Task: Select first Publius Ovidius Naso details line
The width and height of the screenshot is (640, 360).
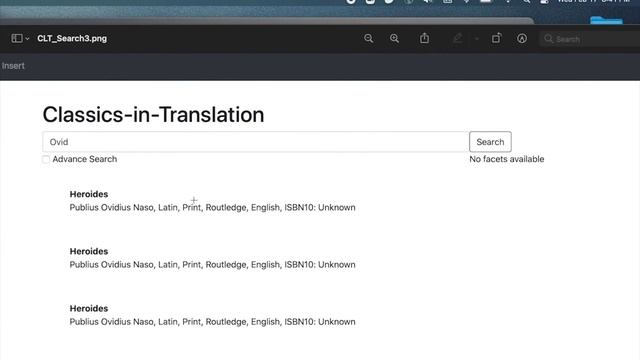Action: 212,207
